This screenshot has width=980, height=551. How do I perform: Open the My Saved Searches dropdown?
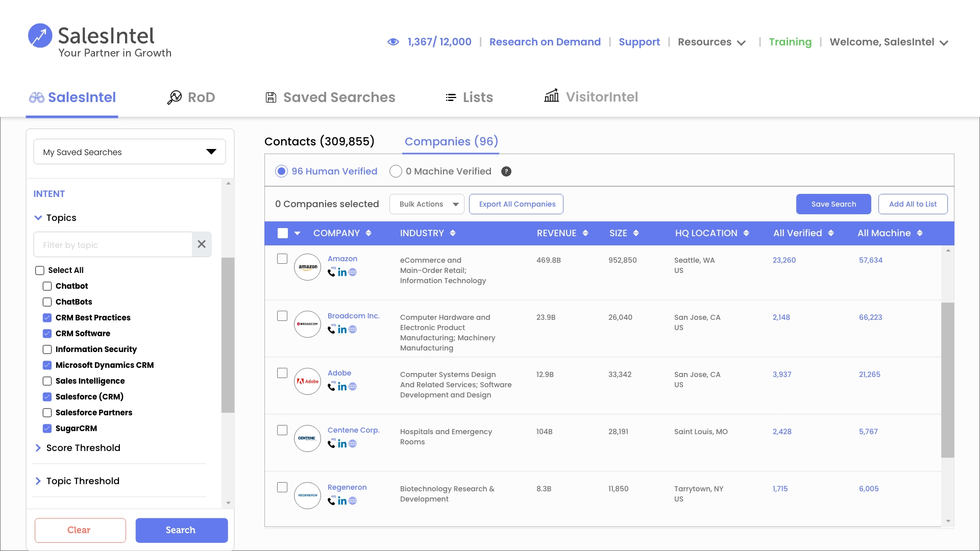click(130, 152)
